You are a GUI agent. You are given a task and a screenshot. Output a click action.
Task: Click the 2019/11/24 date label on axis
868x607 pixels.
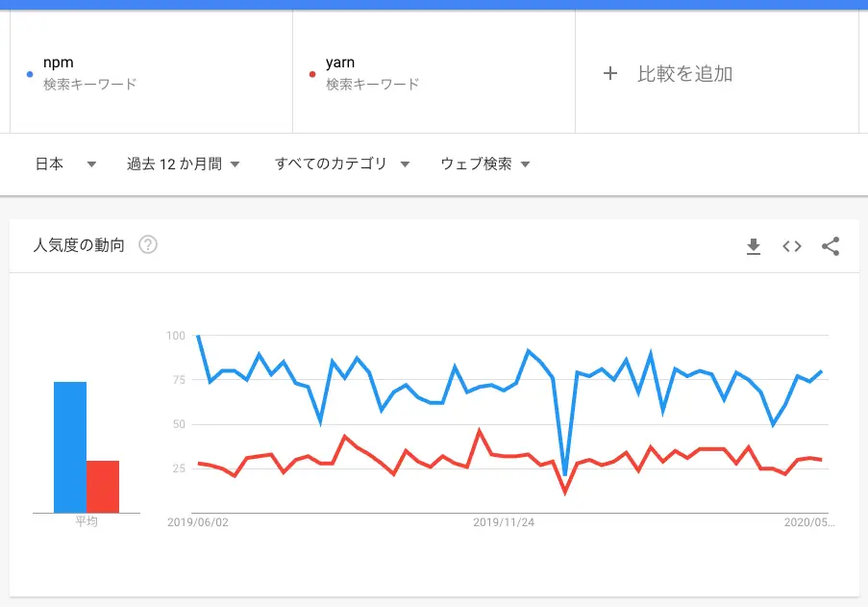(x=506, y=523)
